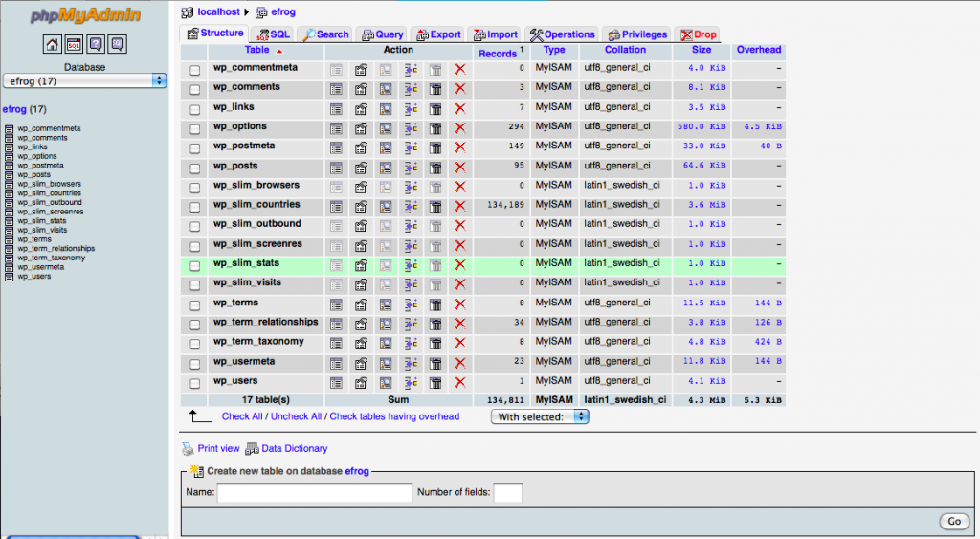Open the SQL tab
980x539 pixels.
click(x=273, y=34)
